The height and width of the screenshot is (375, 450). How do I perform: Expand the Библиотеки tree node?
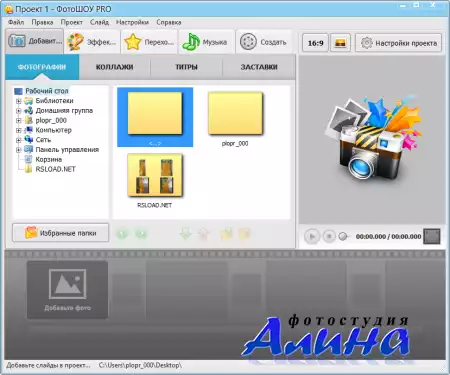[19, 101]
